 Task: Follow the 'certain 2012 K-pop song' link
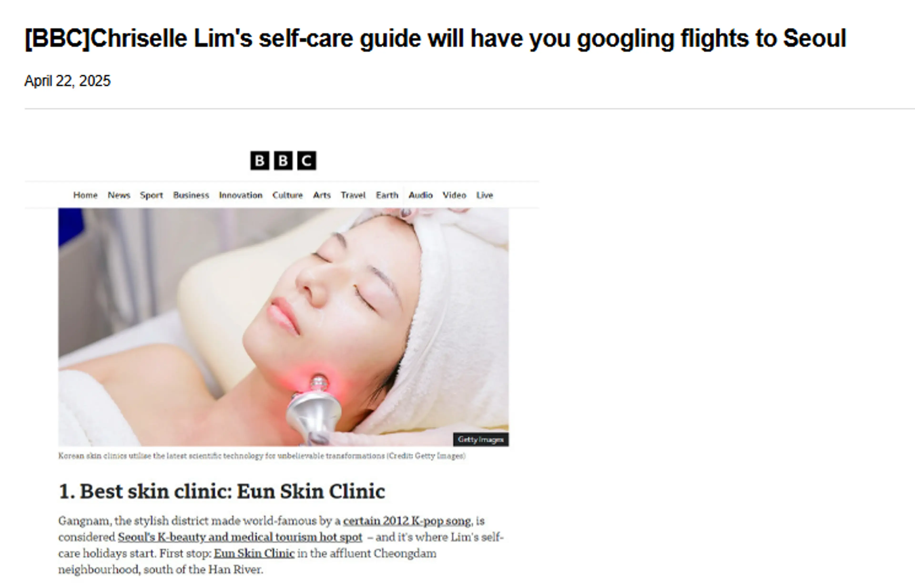tap(407, 521)
